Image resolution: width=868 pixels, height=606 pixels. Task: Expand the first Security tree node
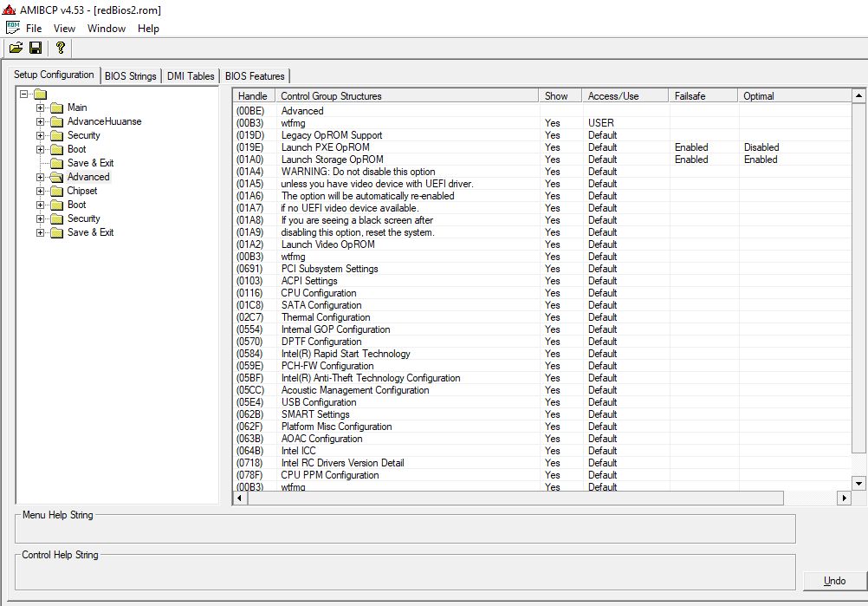(41, 136)
